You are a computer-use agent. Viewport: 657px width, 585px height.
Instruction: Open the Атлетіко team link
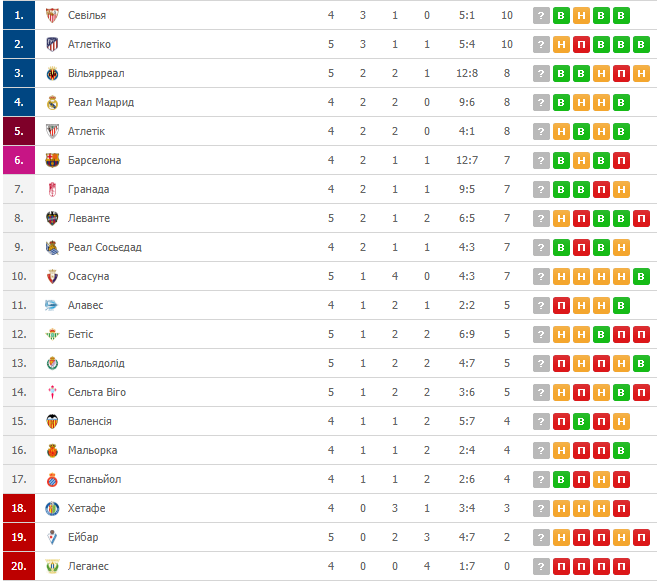pos(89,44)
